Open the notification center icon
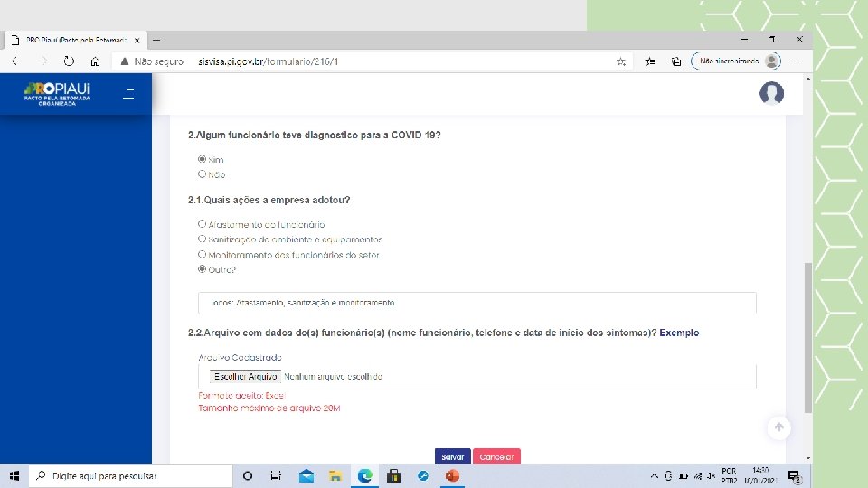 [795, 476]
